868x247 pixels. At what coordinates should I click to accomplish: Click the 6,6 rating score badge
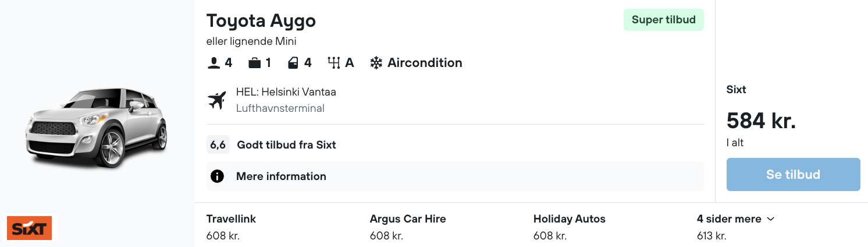tap(218, 144)
